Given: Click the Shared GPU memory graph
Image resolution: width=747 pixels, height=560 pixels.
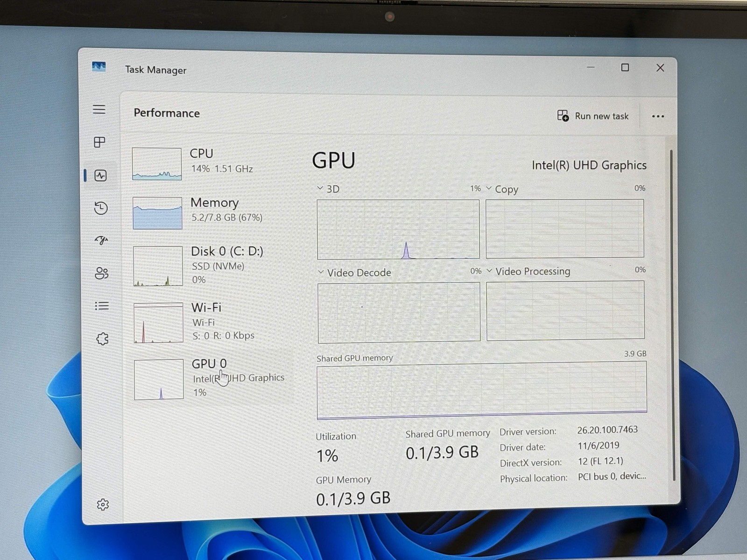Looking at the screenshot, I should [x=482, y=390].
